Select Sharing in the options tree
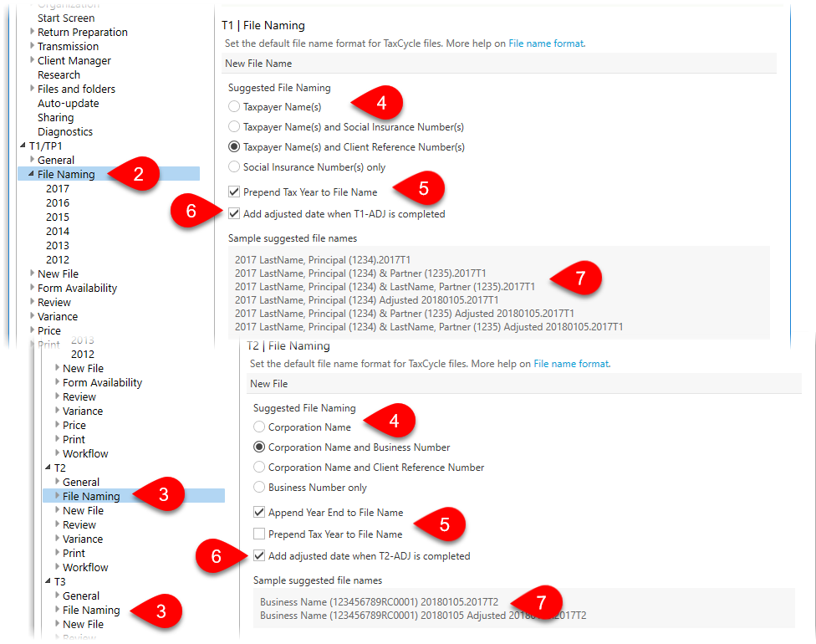Screen dimensions: 816x644 [56, 117]
